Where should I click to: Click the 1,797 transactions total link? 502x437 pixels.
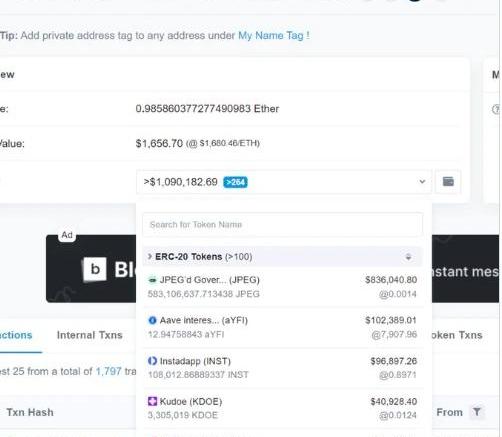pos(108,371)
